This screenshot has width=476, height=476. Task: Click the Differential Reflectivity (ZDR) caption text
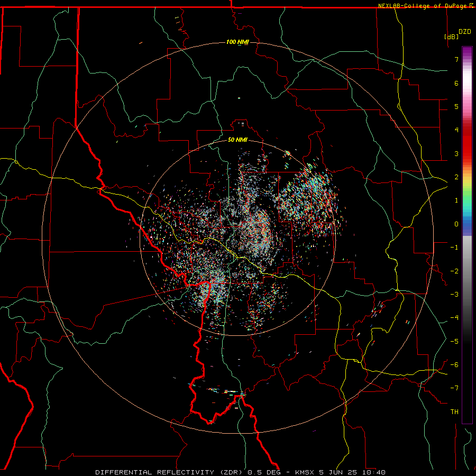pyautogui.click(x=169, y=472)
